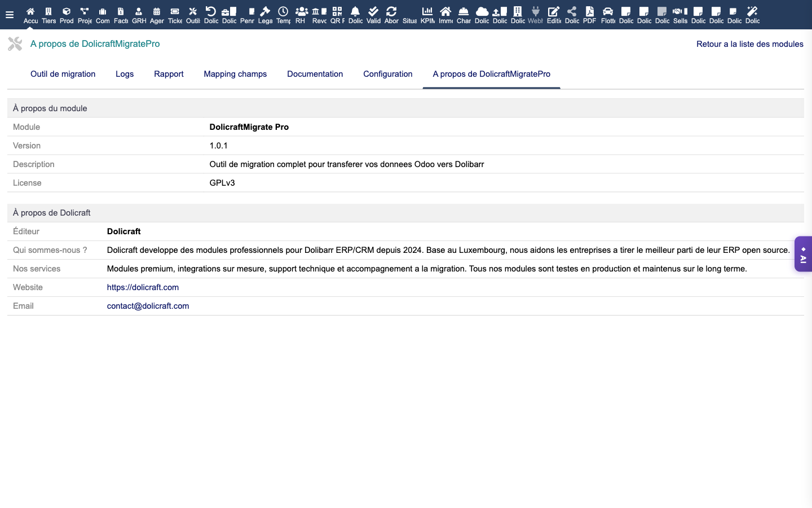Switch to Configuration tab
The image size is (812, 508).
[388, 74]
